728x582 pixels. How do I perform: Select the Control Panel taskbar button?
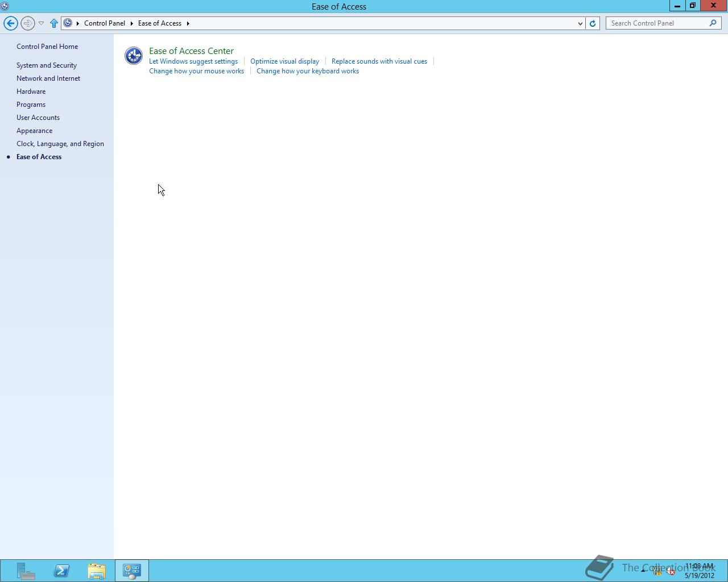132,571
